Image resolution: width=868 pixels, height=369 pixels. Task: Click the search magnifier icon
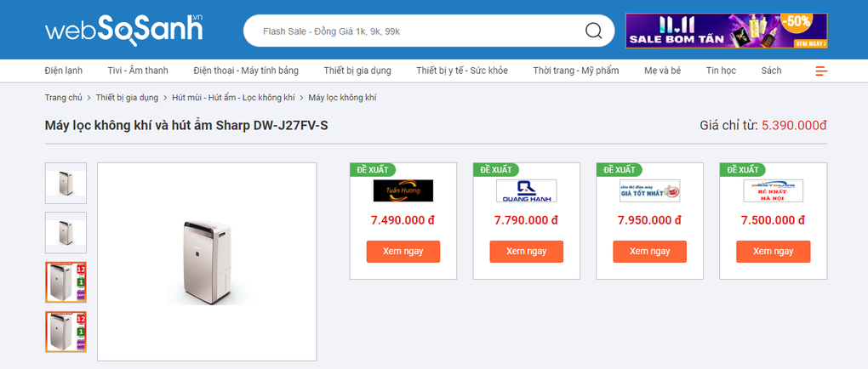pyautogui.click(x=593, y=31)
